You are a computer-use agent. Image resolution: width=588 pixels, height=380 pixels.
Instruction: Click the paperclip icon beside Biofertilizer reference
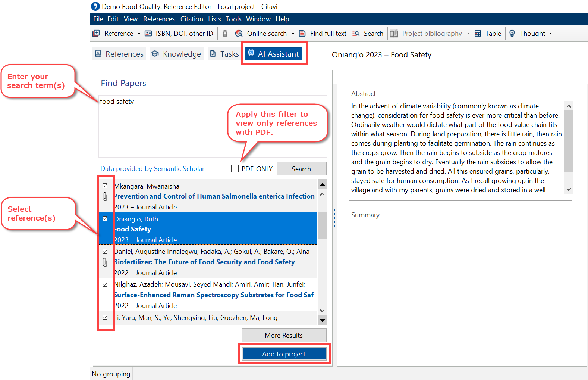click(x=105, y=262)
